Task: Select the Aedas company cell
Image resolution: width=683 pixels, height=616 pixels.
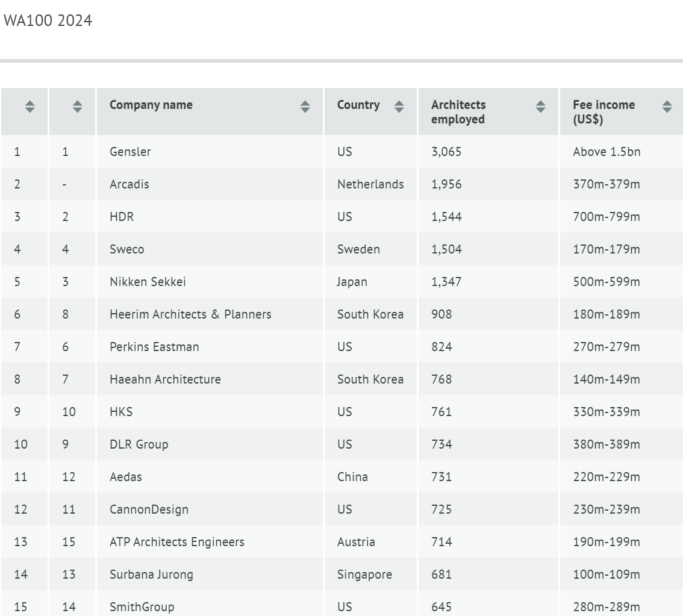Action: coord(210,477)
